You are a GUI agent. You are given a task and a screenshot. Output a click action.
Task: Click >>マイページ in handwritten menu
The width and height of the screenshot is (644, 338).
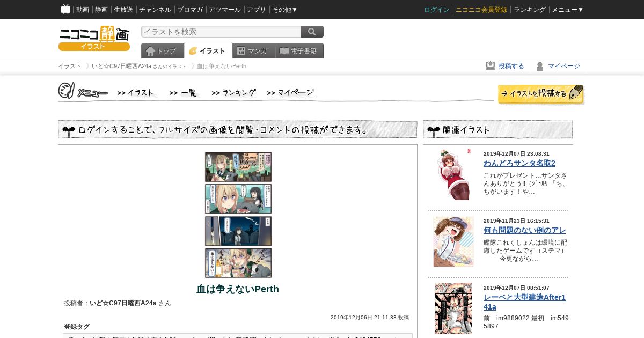coord(290,93)
